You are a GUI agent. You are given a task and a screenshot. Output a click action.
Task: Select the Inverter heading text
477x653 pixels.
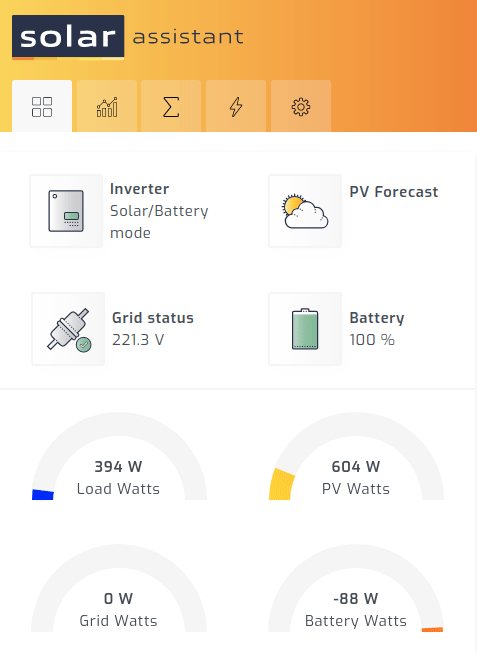point(140,189)
